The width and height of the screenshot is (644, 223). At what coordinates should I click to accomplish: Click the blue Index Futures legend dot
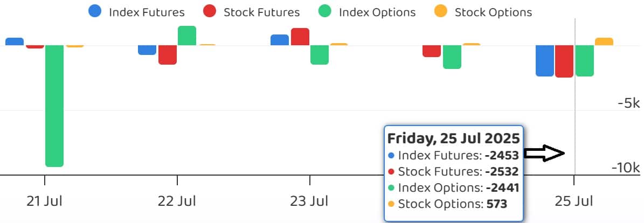(x=95, y=12)
